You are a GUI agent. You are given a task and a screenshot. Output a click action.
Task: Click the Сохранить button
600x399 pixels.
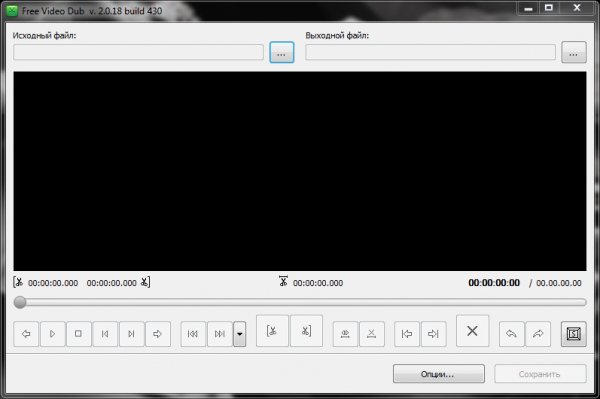click(540, 374)
